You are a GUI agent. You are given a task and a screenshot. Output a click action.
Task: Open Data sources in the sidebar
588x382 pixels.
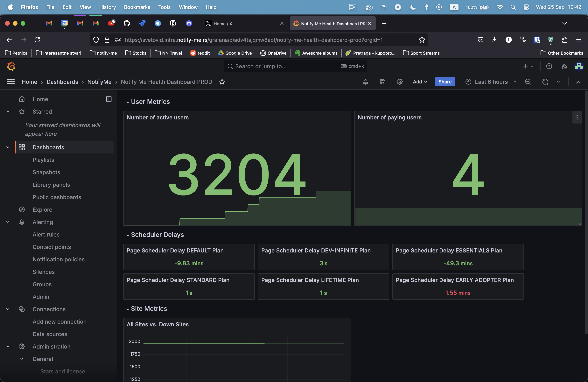pyautogui.click(x=50, y=334)
